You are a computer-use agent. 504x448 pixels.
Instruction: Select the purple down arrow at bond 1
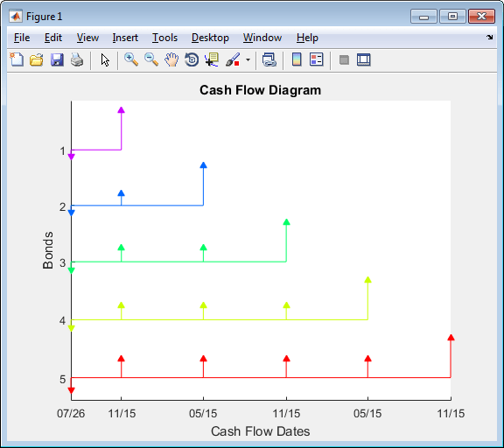point(72,157)
